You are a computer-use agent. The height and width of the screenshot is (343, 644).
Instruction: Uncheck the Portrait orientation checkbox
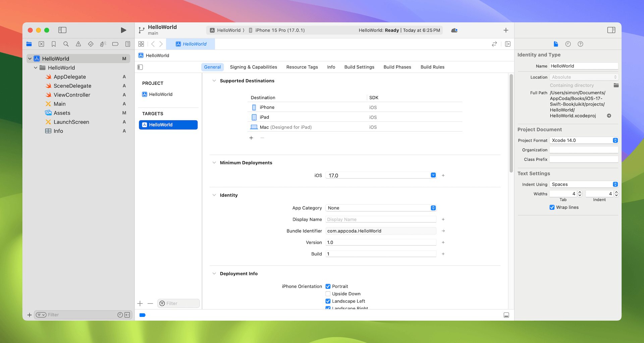[x=328, y=286]
